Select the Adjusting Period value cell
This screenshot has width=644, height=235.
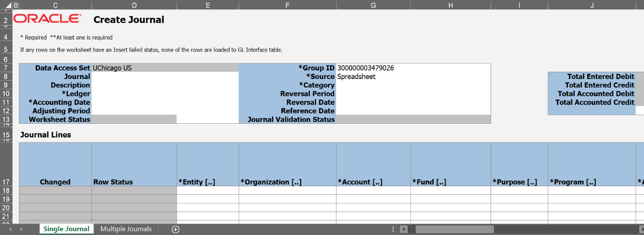(165, 111)
